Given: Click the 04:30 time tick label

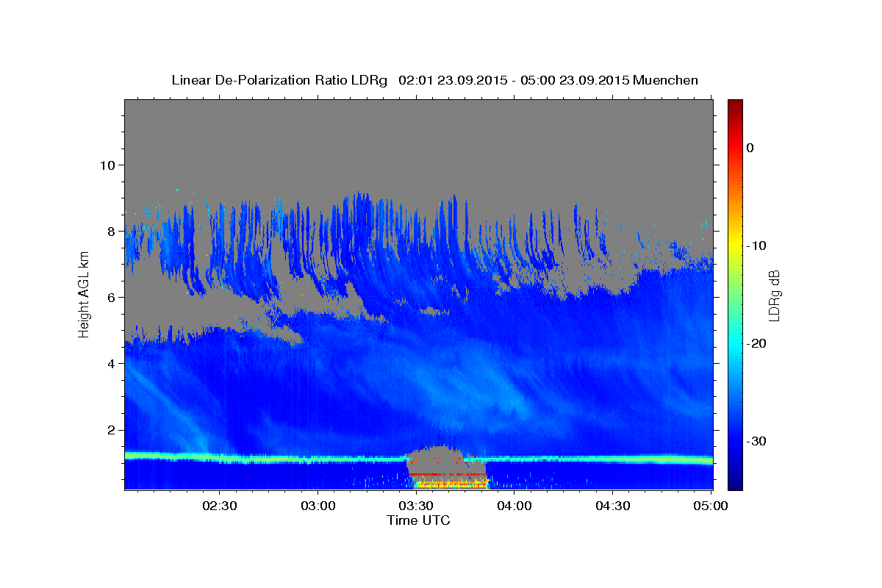Looking at the screenshot, I should click(613, 506).
